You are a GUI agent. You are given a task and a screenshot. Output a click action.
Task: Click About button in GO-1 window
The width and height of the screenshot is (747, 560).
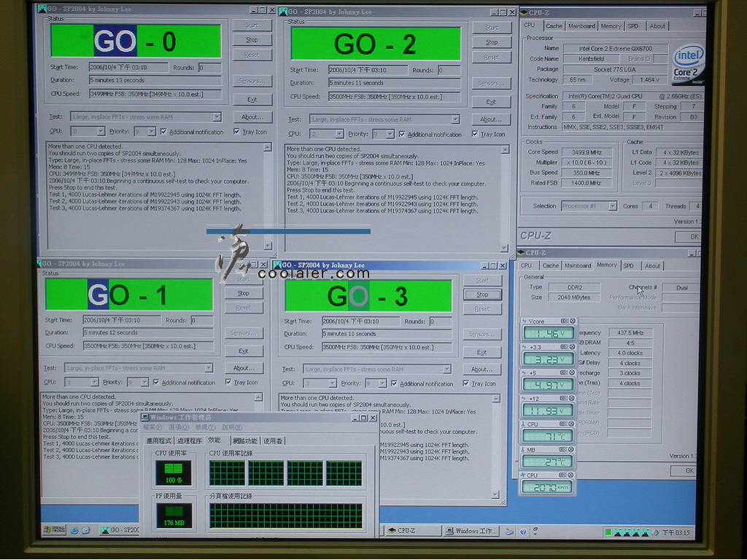click(244, 368)
